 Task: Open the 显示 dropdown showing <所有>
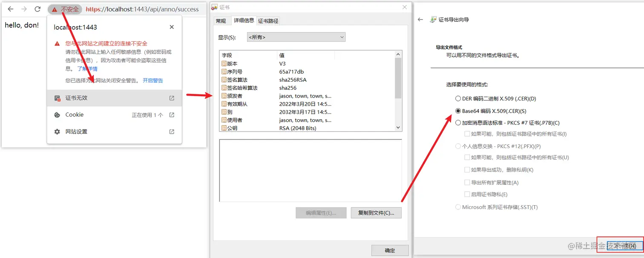(x=296, y=37)
